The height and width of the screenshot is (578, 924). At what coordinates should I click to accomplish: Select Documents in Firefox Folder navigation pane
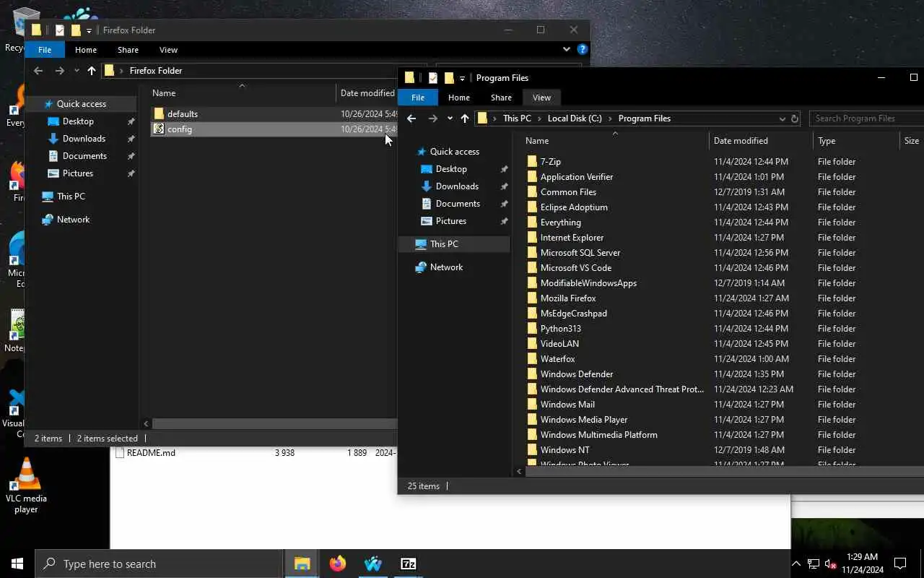[84, 156]
